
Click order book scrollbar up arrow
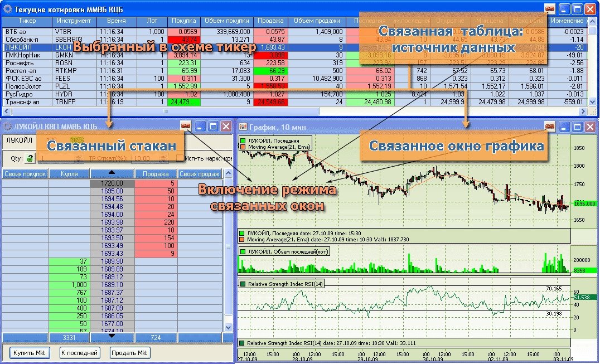tap(228, 173)
